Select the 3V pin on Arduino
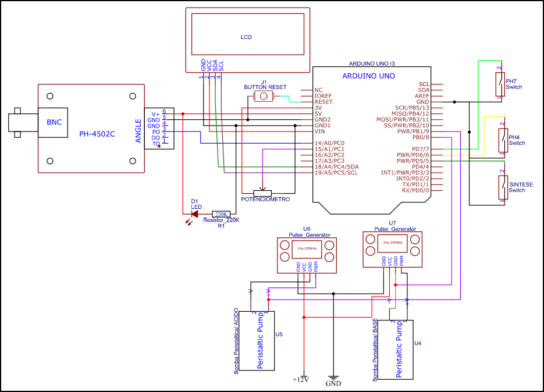The height and width of the screenshot is (392, 544). click(318, 108)
